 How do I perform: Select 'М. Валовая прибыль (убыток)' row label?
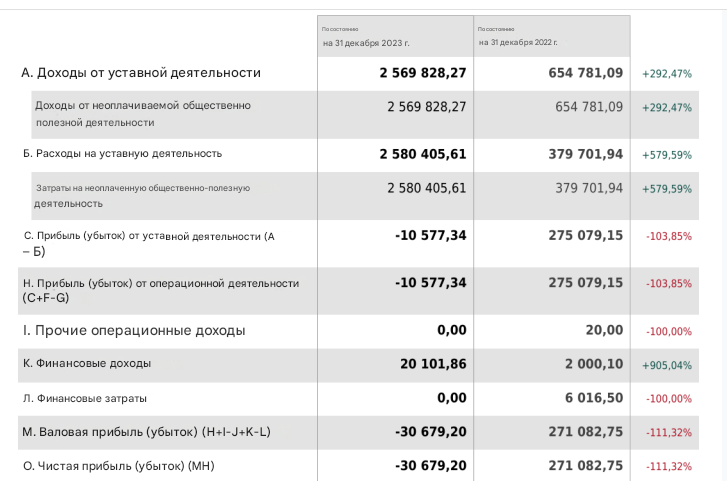146,432
